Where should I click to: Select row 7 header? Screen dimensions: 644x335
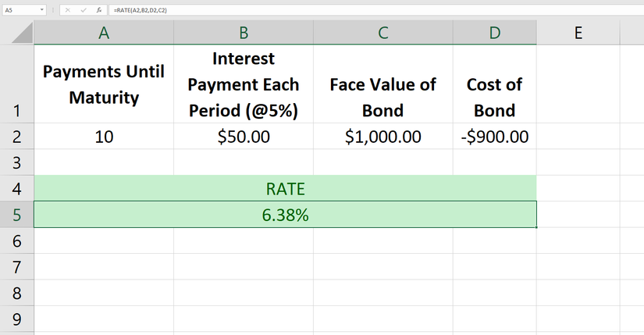[x=17, y=267]
